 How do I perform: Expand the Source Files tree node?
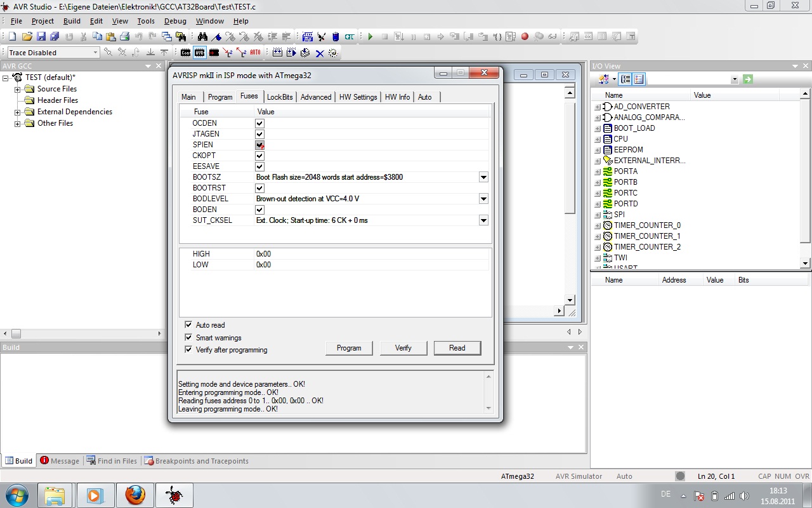pos(18,90)
